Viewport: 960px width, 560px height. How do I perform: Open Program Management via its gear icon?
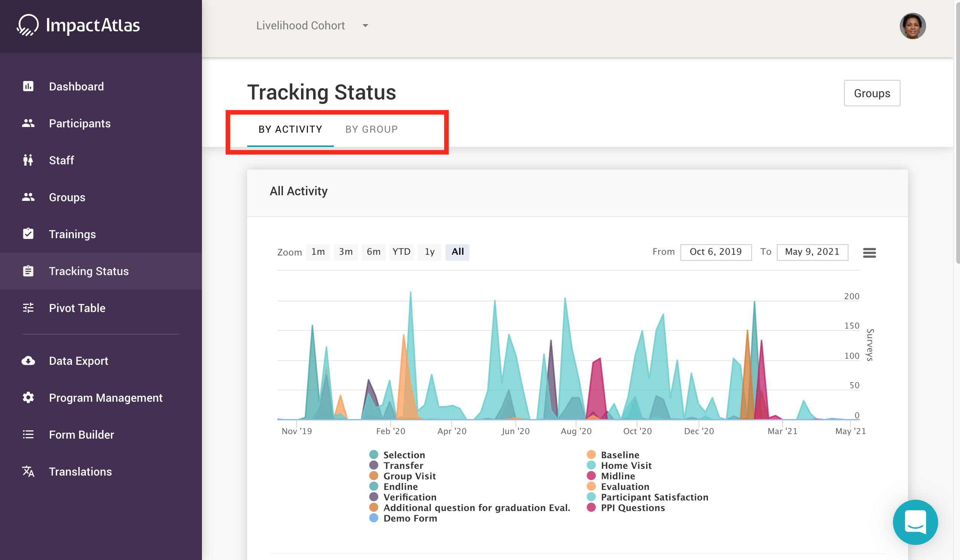coord(28,397)
